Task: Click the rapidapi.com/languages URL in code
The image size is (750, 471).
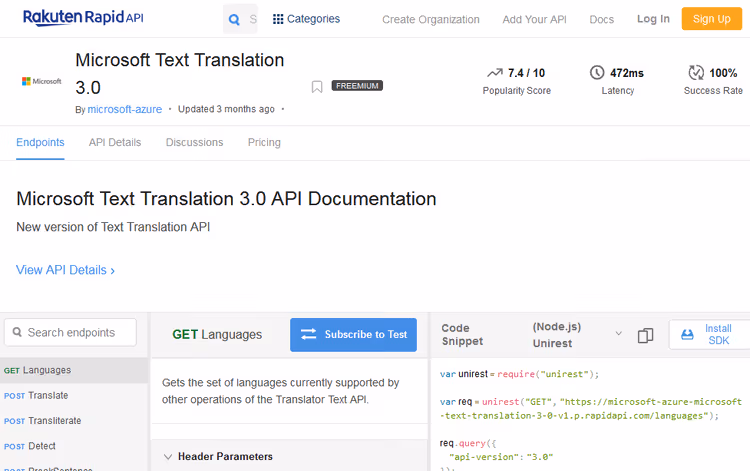Action: click(x=591, y=409)
